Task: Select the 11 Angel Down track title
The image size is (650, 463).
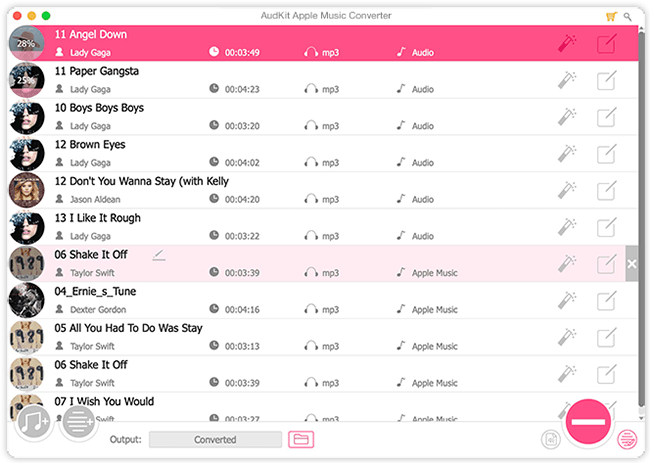Action: click(x=91, y=34)
